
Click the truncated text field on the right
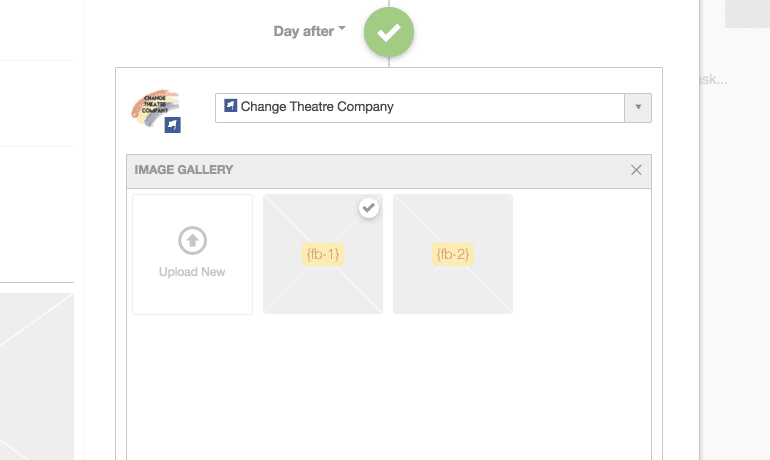click(714, 80)
